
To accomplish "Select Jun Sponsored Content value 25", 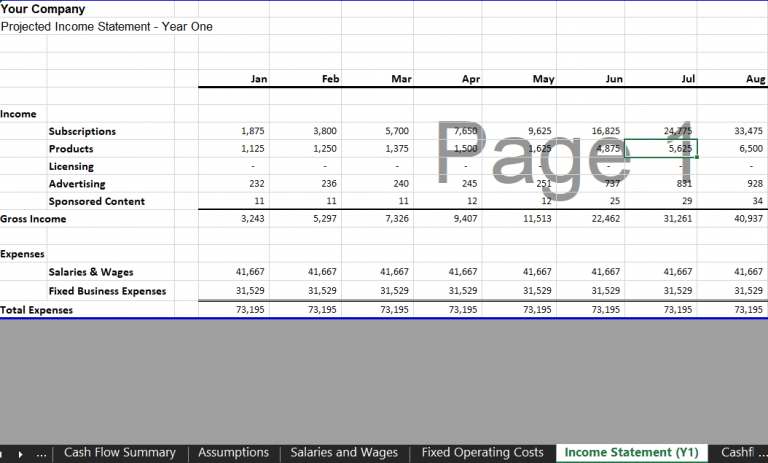I will click(x=615, y=201).
